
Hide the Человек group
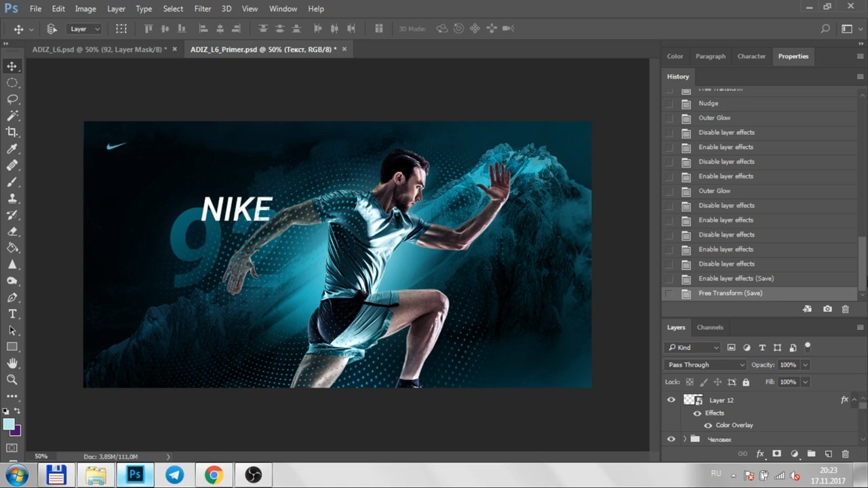671,439
